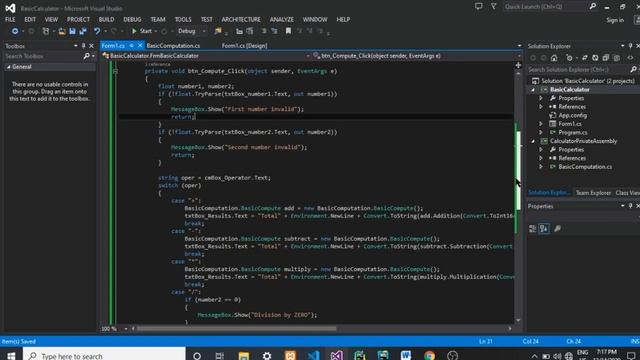Screen dimensions: 640x360
Task: Close the Toolbox panel
Action: 91,46
